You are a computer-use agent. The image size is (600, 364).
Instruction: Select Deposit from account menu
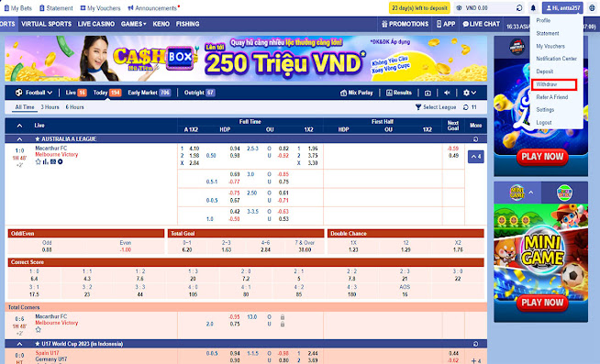[545, 72]
